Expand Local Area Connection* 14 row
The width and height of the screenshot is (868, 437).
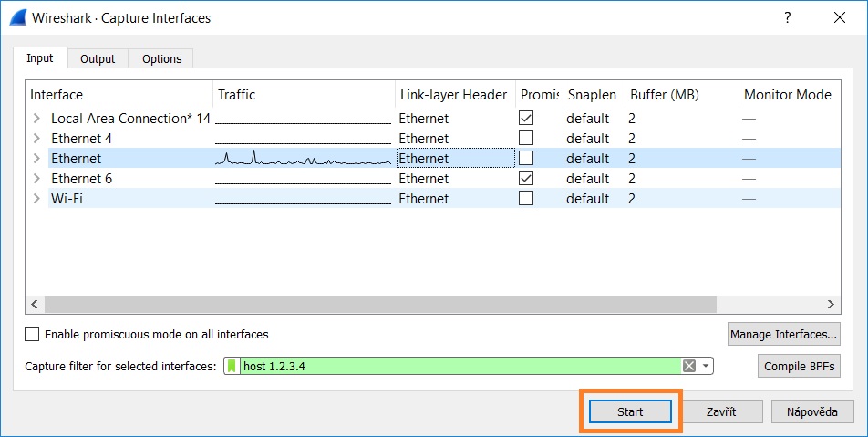(36, 118)
